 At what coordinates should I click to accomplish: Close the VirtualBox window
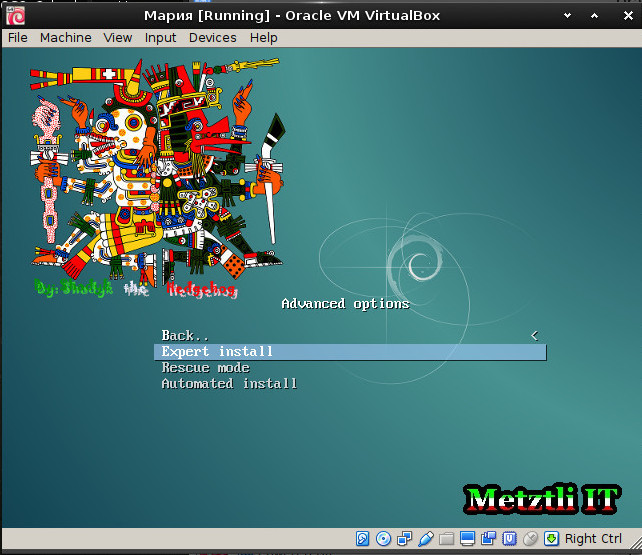[x=628, y=16]
